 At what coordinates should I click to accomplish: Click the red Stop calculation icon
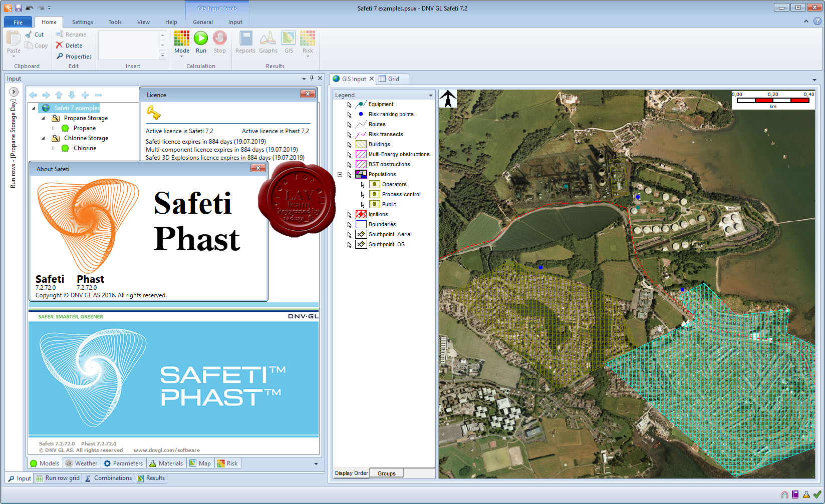[x=220, y=38]
